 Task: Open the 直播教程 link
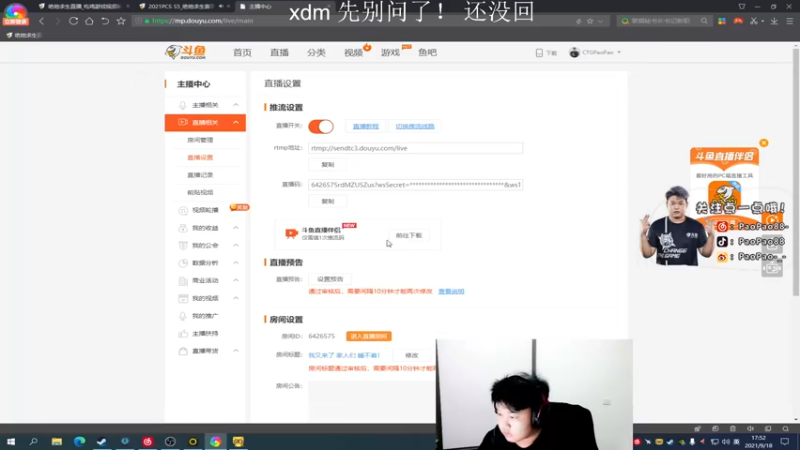click(366, 126)
